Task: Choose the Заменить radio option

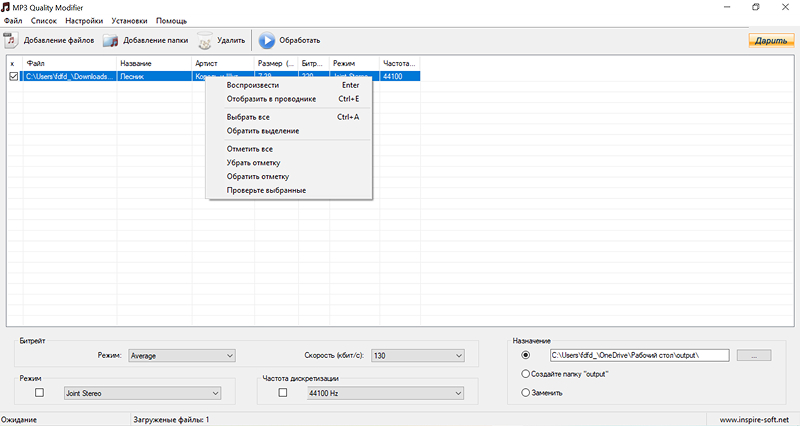Action: (526, 392)
